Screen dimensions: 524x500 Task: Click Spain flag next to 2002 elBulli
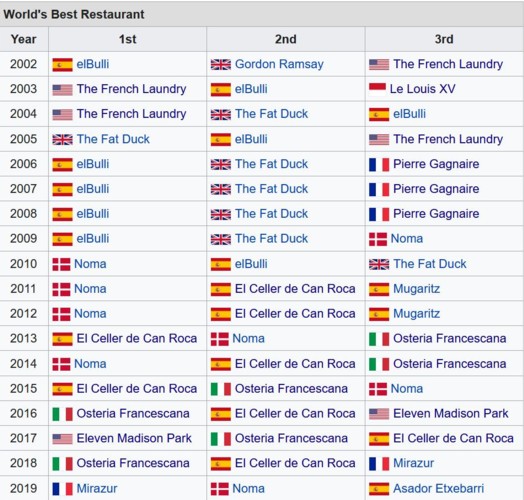pos(62,65)
